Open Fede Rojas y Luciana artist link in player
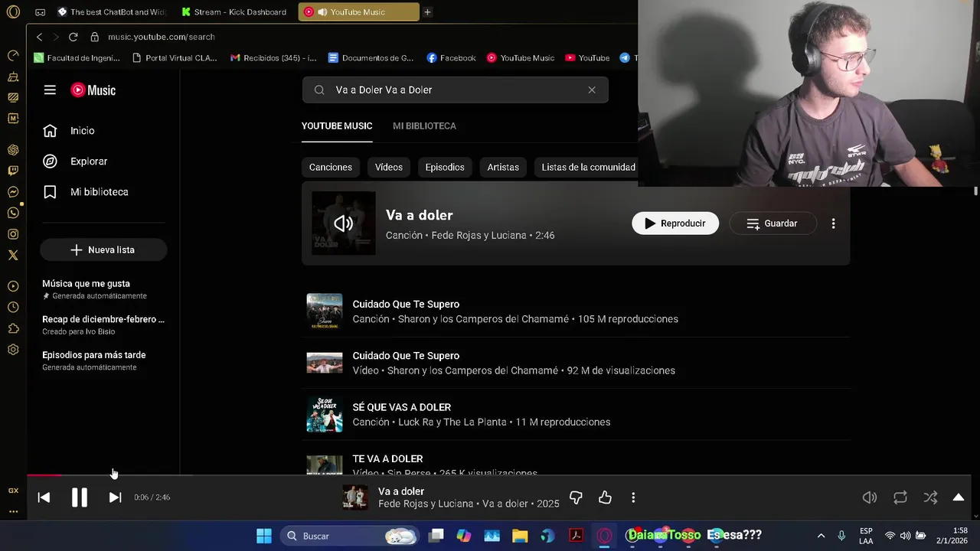 pos(426,504)
